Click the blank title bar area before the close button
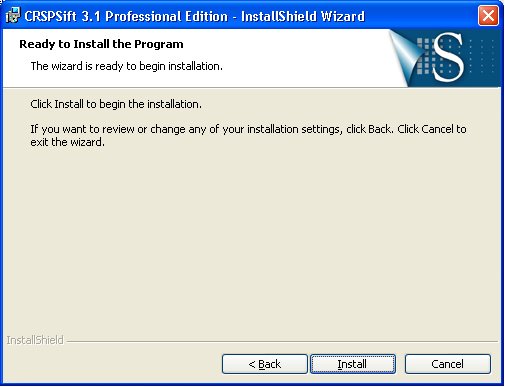505x387 pixels. pos(421,16)
